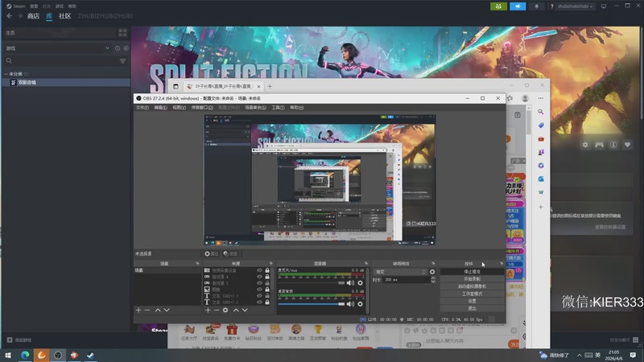Switch Steam library to grid collections view icon
Viewport: 644px width, 362px height.
pyautogui.click(x=122, y=33)
